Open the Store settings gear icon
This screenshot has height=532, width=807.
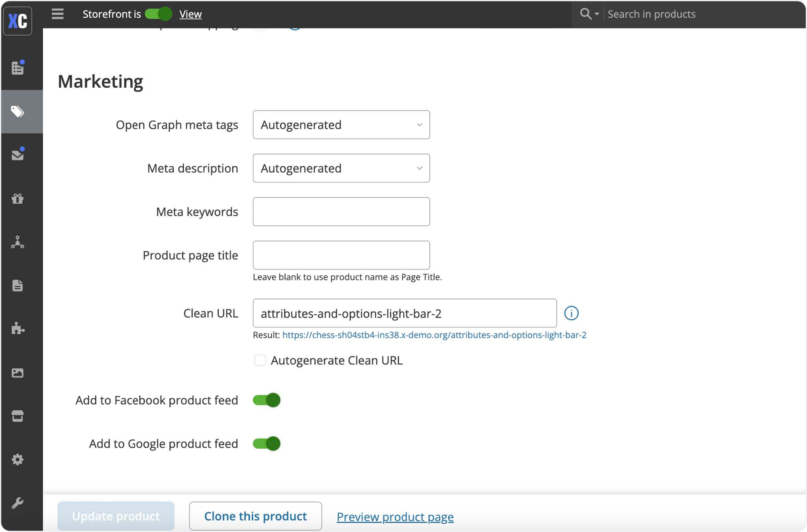18,459
